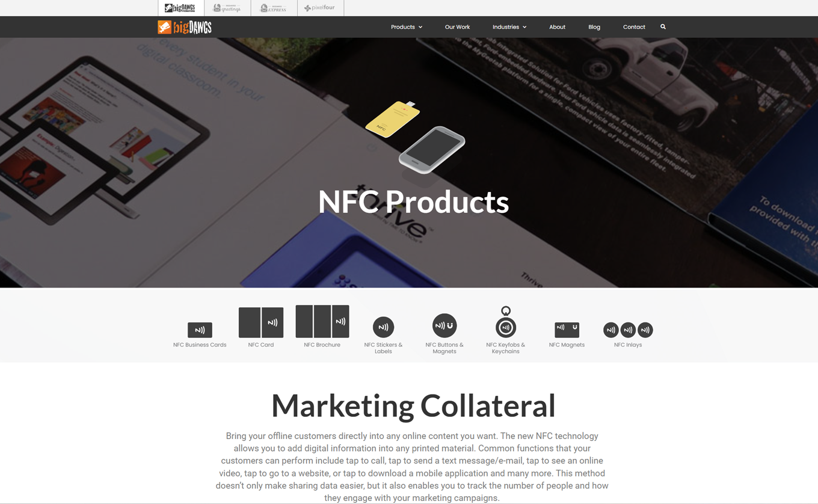
Task: Visit the Contact page
Action: click(634, 27)
